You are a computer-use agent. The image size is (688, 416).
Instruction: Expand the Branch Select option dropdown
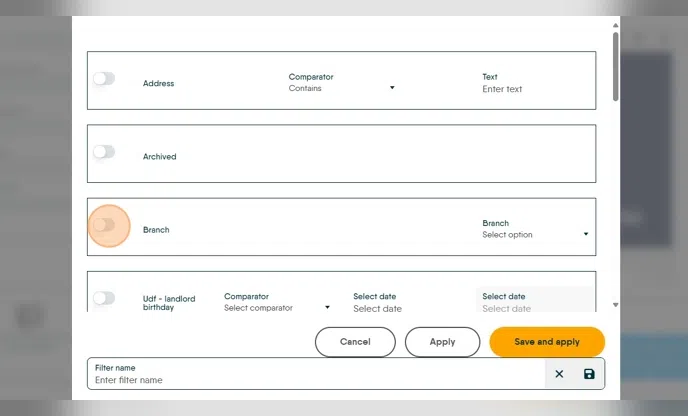coord(535,235)
